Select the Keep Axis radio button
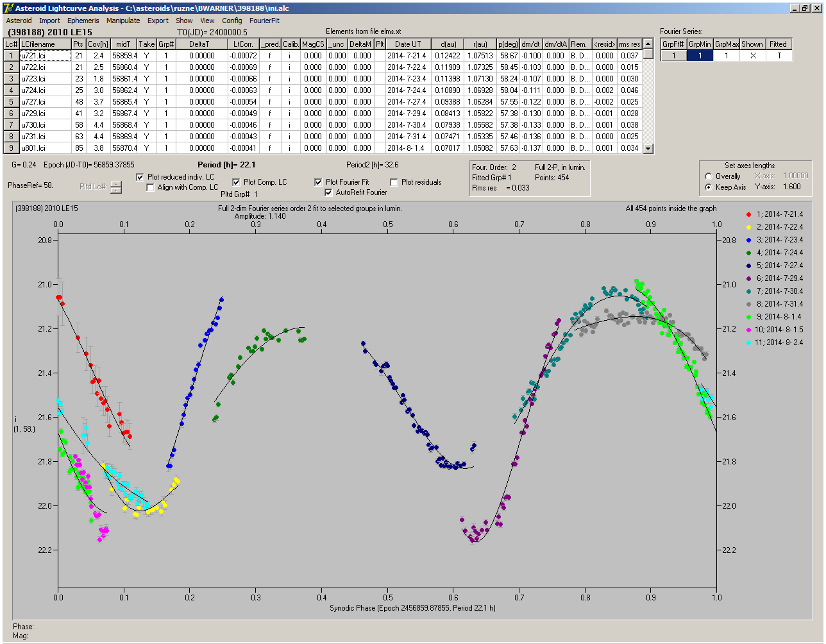The width and height of the screenshot is (826, 644). tap(709, 187)
